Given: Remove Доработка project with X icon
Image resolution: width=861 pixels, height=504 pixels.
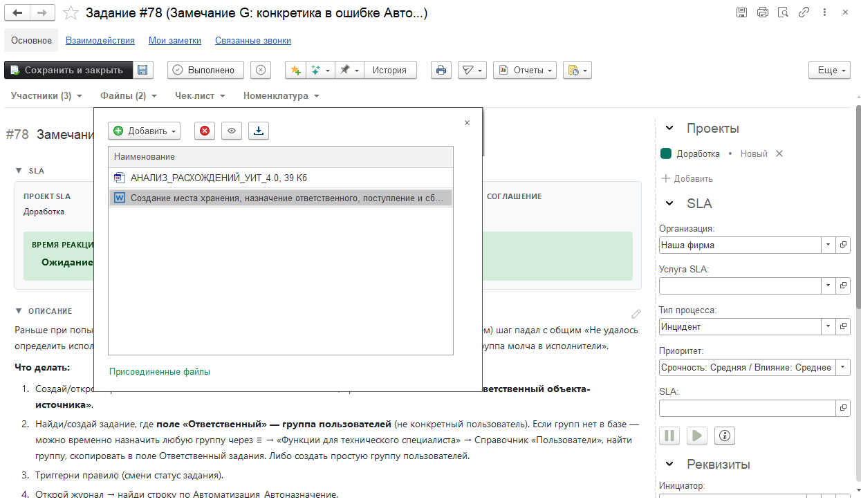Looking at the screenshot, I should pos(779,153).
